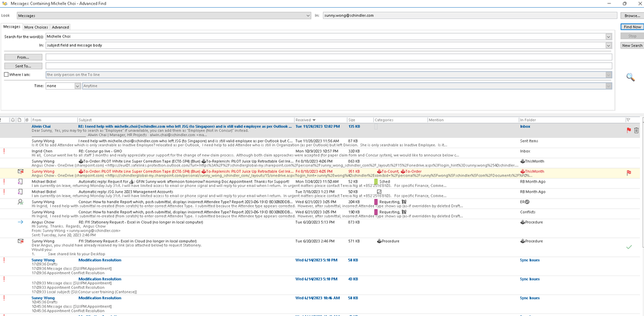The height and width of the screenshot is (316, 644).
Task: Open the Look 'Messages' dropdown
Action: [308, 15]
